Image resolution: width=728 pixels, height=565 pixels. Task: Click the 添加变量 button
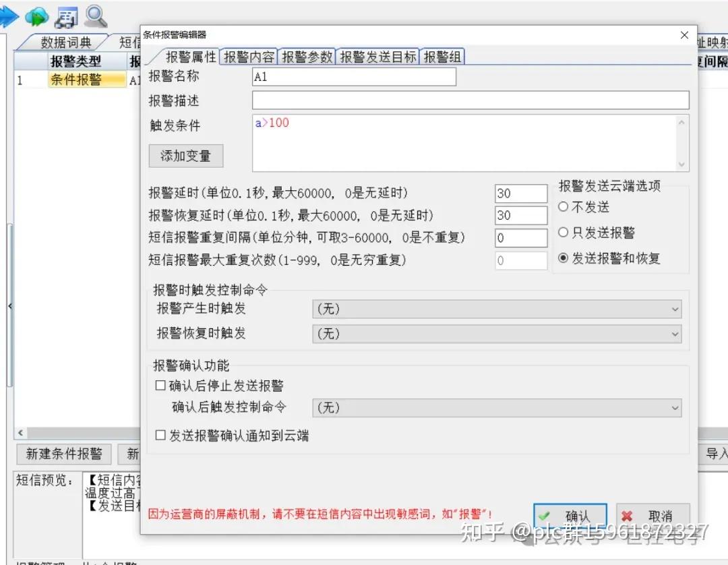185,156
